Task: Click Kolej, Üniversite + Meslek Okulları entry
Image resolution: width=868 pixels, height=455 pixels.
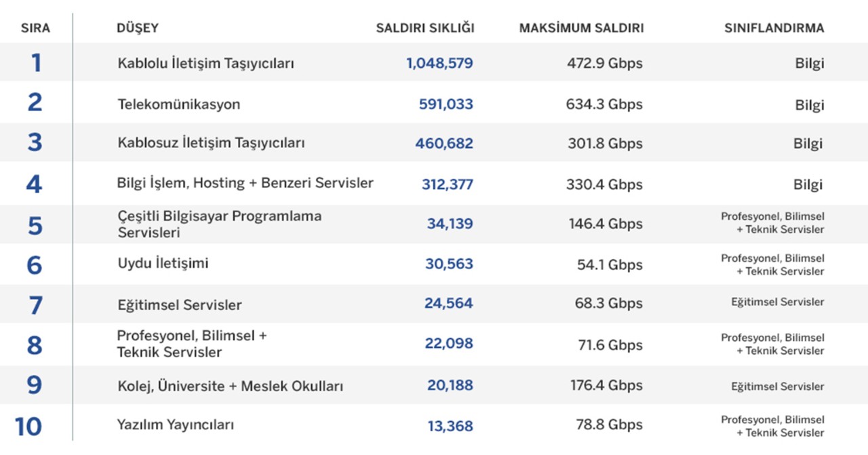Action: 231,386
